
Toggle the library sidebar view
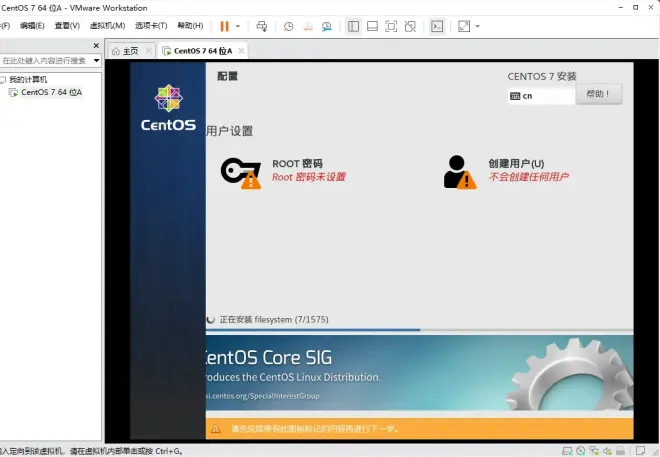[354, 27]
